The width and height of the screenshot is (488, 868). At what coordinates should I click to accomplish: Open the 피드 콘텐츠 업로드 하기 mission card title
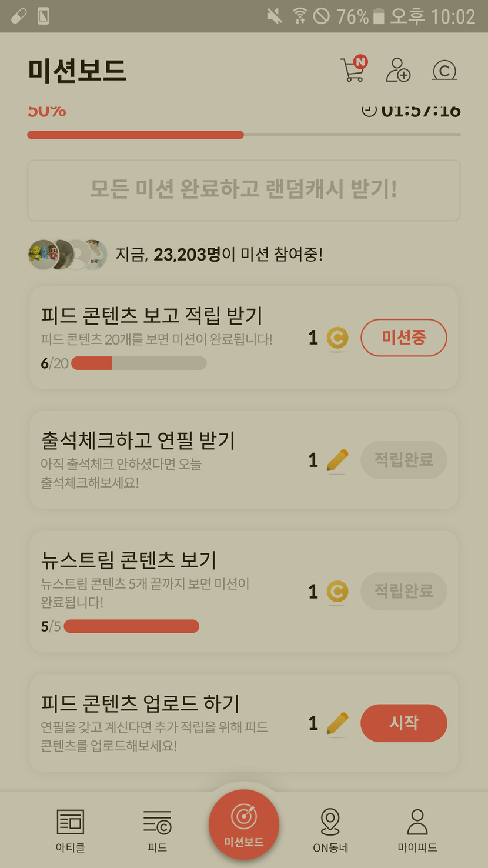(x=140, y=703)
